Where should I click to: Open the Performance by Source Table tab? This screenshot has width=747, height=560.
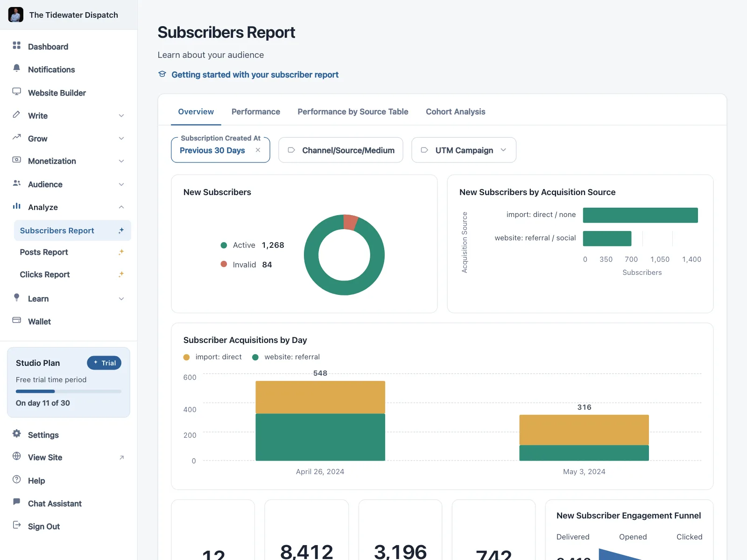click(x=353, y=112)
